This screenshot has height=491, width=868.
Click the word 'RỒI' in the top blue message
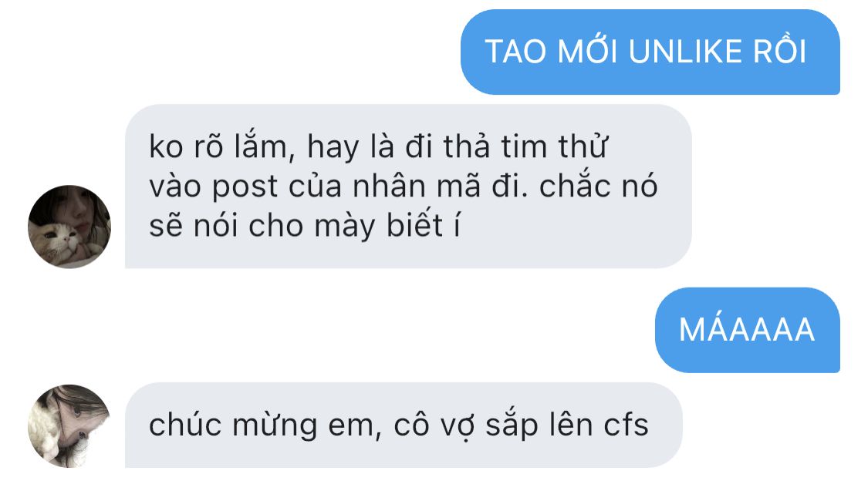pyautogui.click(x=779, y=52)
